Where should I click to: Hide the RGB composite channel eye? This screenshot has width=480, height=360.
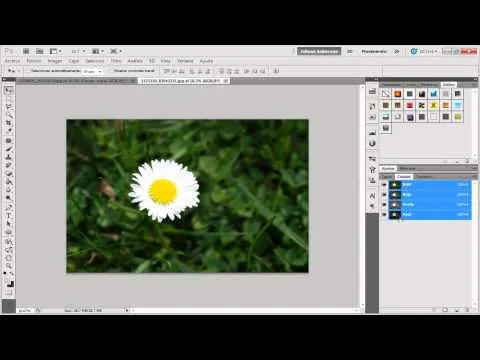384,184
